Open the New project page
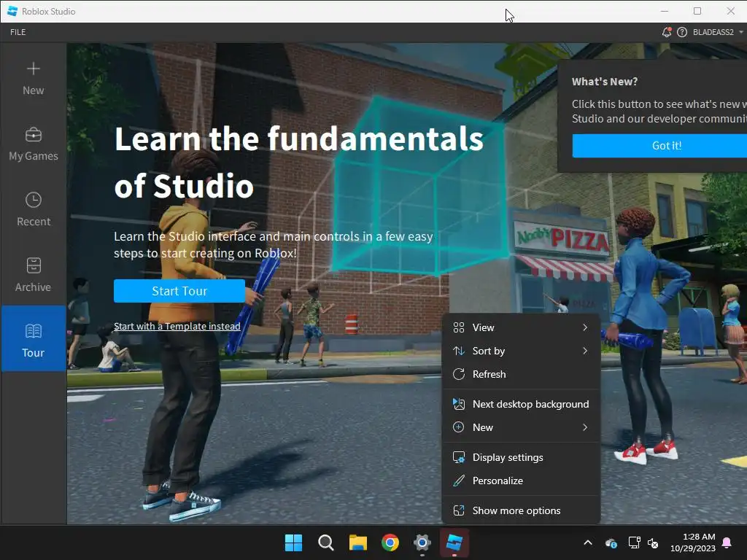 [x=34, y=79]
